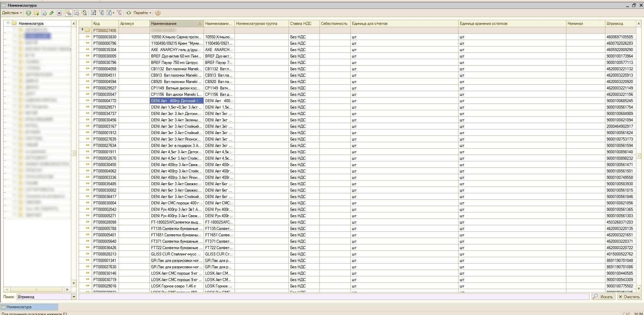Click the Refresh list icon

click(128, 13)
